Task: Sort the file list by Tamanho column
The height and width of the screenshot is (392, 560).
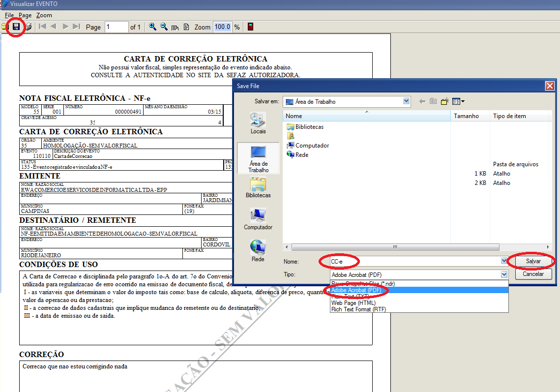Action: (x=470, y=116)
